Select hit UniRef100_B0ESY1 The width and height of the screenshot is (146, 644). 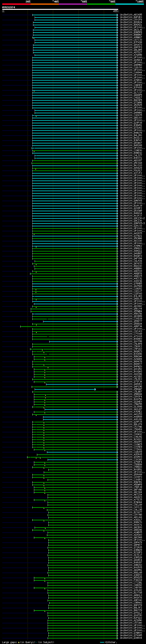tap(131, 158)
